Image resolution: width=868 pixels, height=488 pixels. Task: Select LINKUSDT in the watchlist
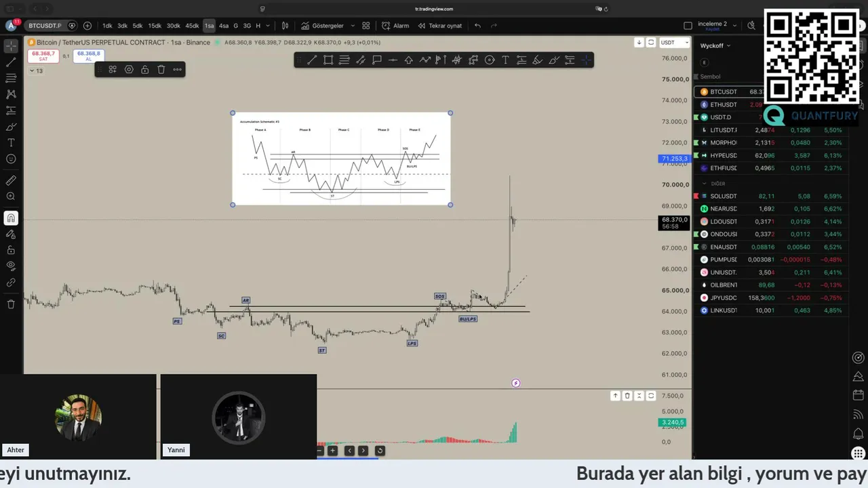coord(772,310)
